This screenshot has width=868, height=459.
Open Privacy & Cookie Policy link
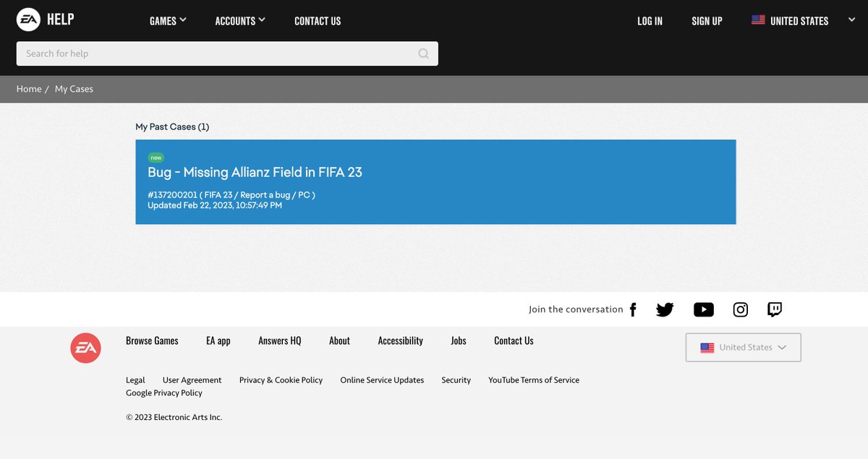[x=281, y=380]
